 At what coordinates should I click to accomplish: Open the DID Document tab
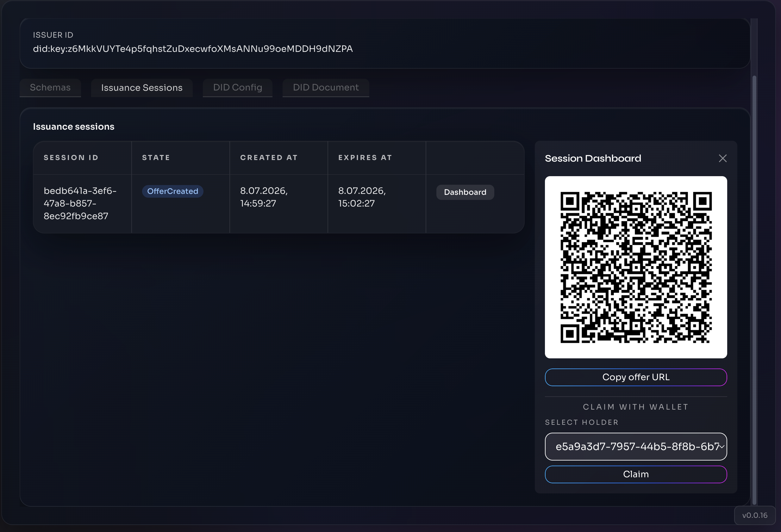click(326, 88)
